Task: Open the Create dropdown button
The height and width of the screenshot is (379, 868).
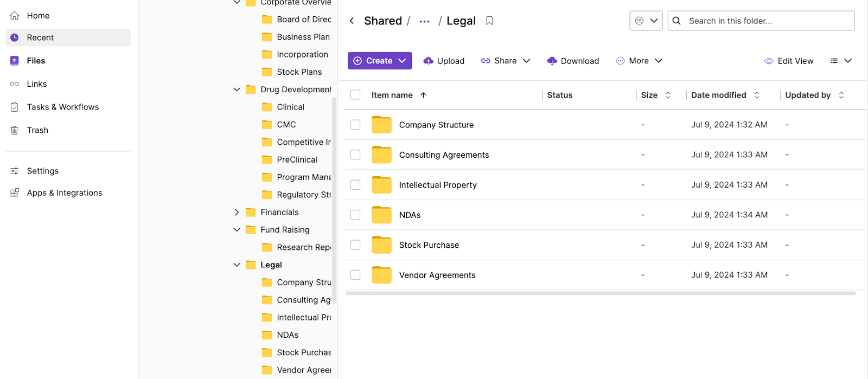Action: tap(380, 61)
